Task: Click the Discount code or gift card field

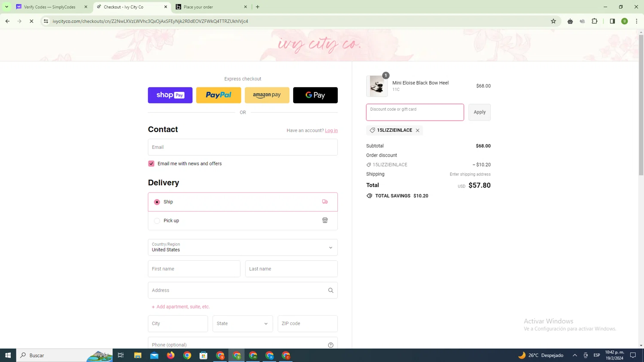Action: click(x=415, y=112)
